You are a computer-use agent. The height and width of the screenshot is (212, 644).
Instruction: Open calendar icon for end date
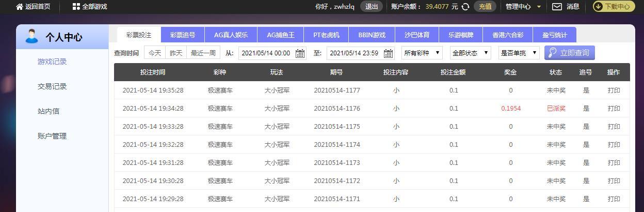pyautogui.click(x=389, y=53)
